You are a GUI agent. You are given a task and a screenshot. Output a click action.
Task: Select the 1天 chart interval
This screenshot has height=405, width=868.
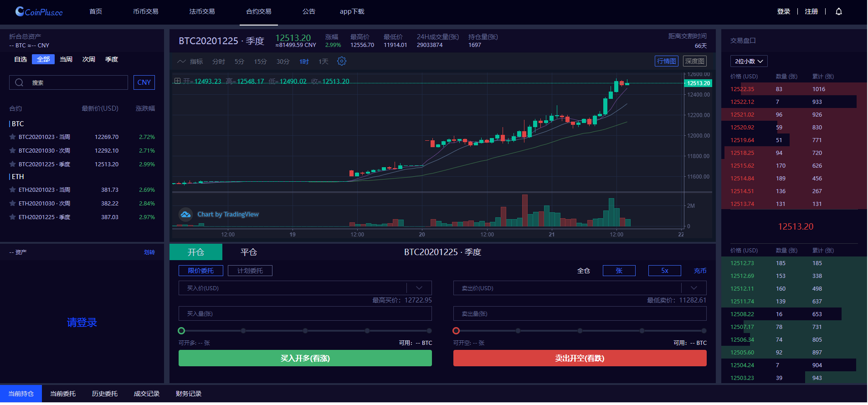coord(324,62)
